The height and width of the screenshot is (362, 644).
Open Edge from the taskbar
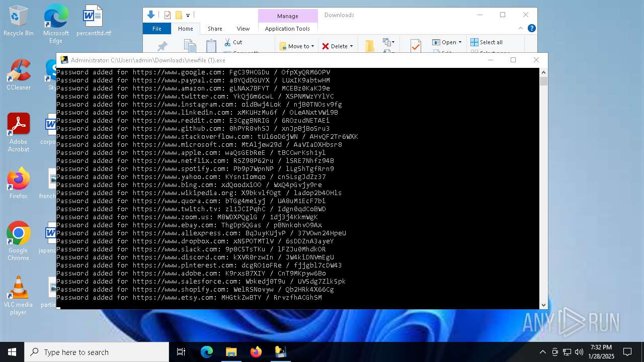pos(207,352)
